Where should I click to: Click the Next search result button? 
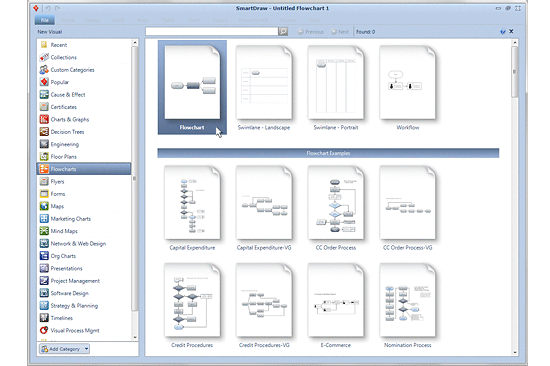coord(340,32)
